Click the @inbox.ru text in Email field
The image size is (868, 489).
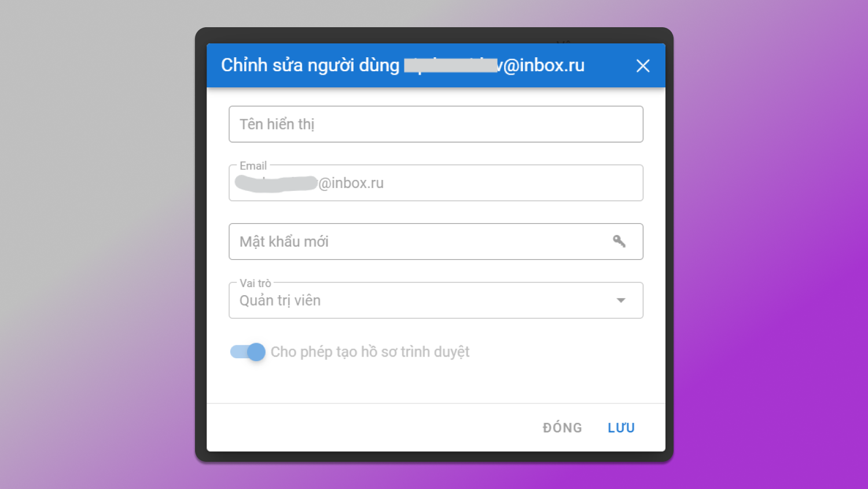[351, 183]
